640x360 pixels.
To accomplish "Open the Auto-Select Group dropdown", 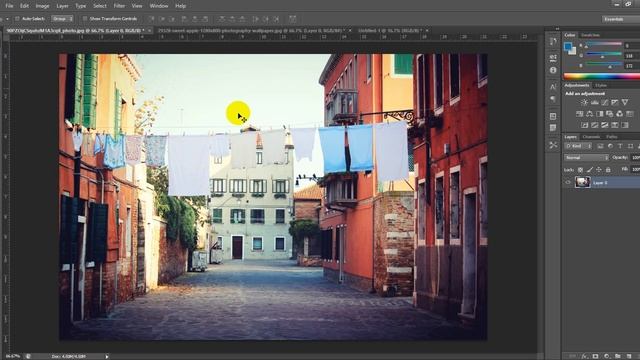I will tap(62, 19).
